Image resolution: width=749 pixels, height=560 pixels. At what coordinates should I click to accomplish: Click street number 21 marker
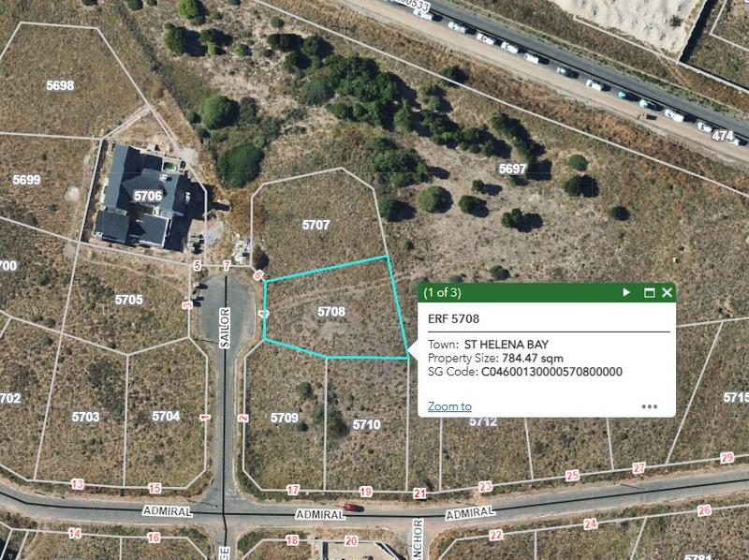(x=419, y=494)
